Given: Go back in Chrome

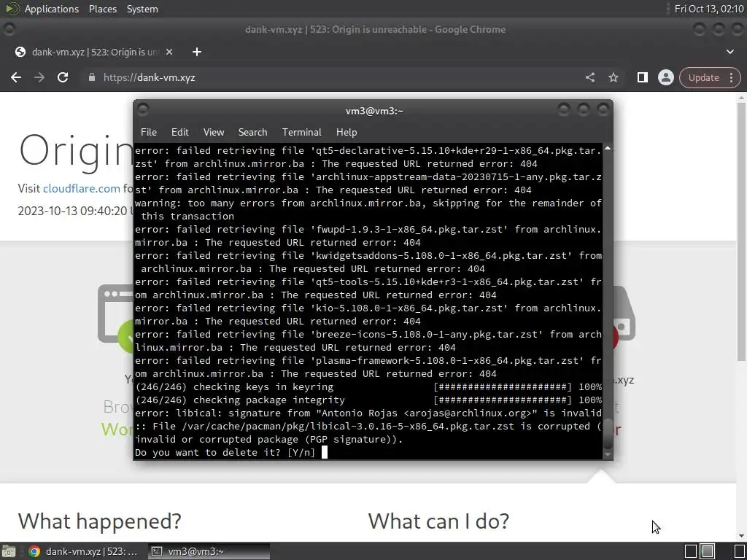Looking at the screenshot, I should tap(16, 77).
